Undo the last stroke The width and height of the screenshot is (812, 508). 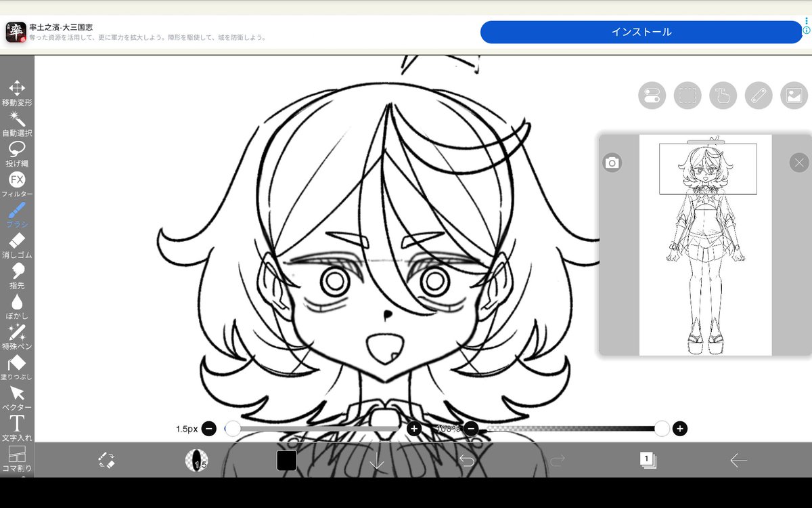click(469, 460)
